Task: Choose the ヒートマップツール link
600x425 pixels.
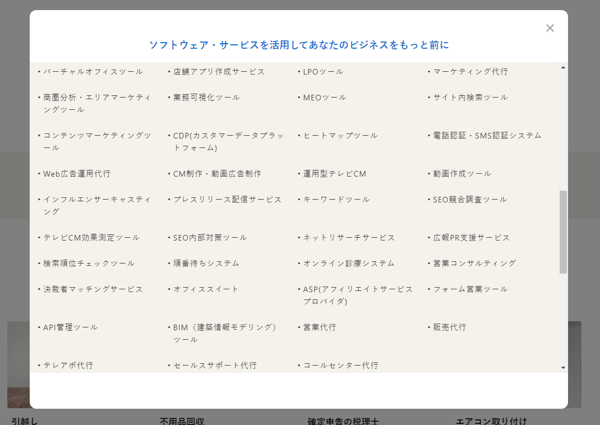Action: pyautogui.click(x=340, y=136)
